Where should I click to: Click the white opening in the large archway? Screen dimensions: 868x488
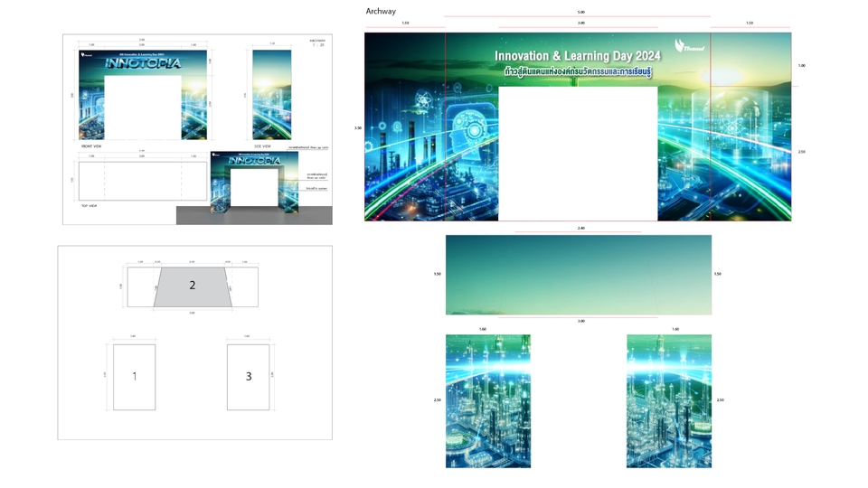pos(578,154)
